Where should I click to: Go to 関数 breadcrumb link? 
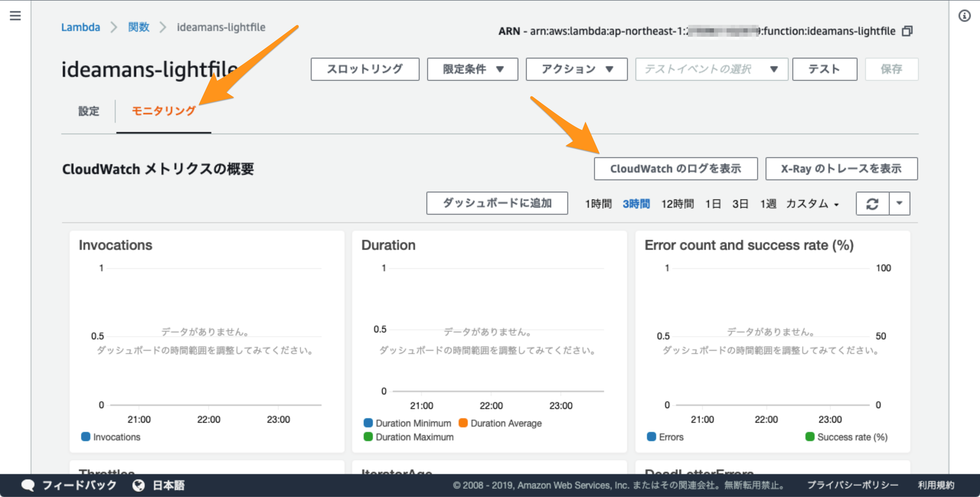pos(139,27)
